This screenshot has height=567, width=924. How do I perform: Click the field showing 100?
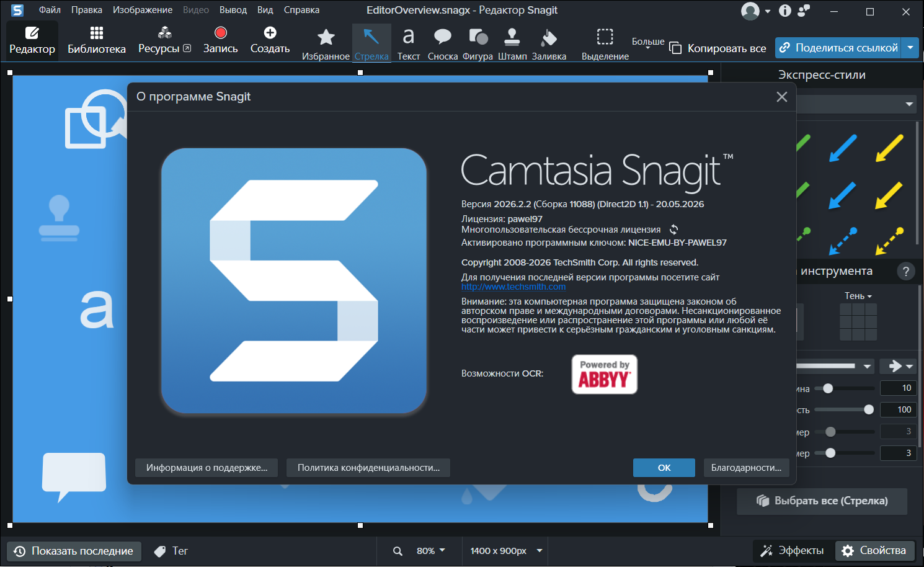[x=898, y=409]
